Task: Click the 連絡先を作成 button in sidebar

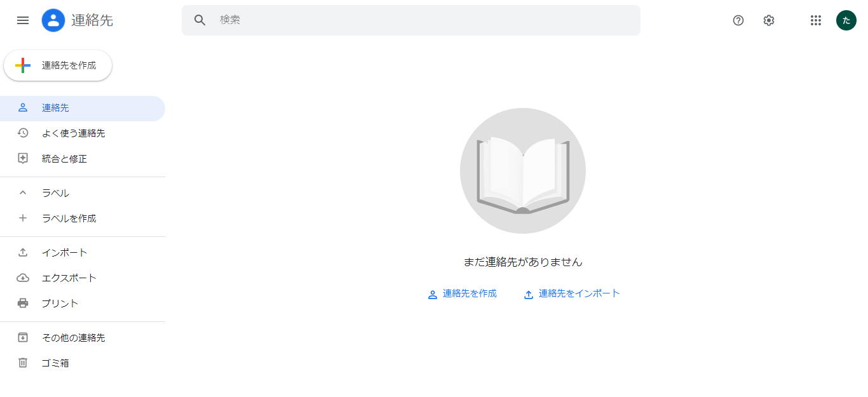Action: click(x=58, y=65)
